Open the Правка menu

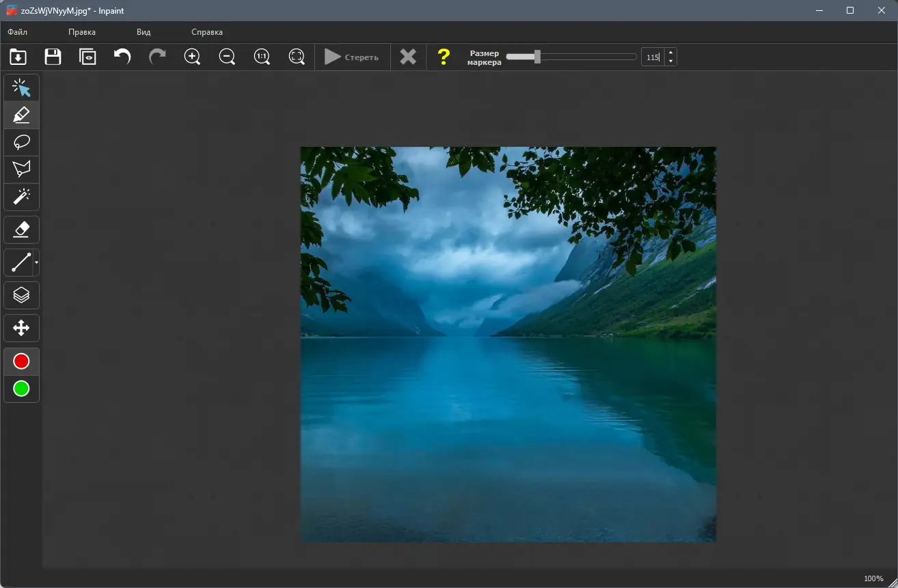click(x=81, y=31)
